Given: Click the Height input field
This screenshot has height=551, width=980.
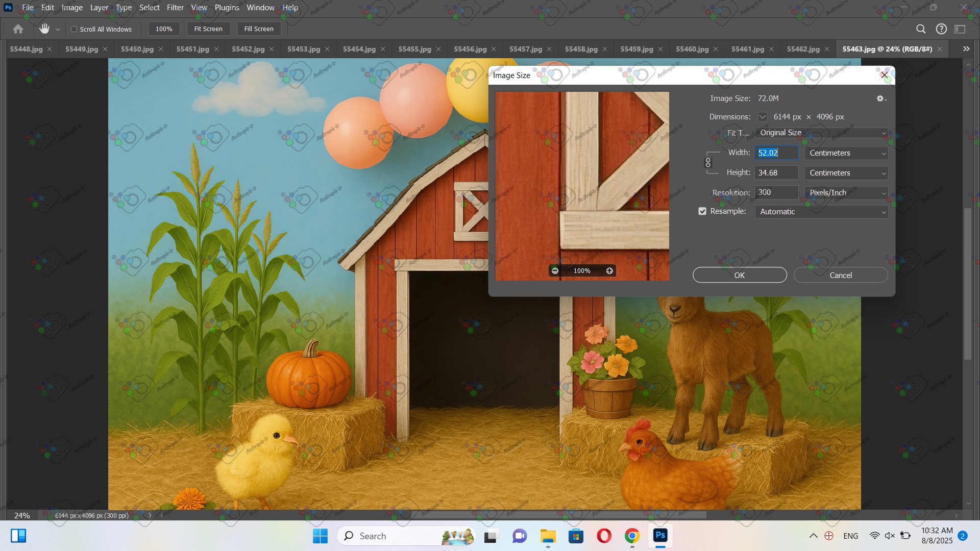Looking at the screenshot, I should [x=776, y=173].
